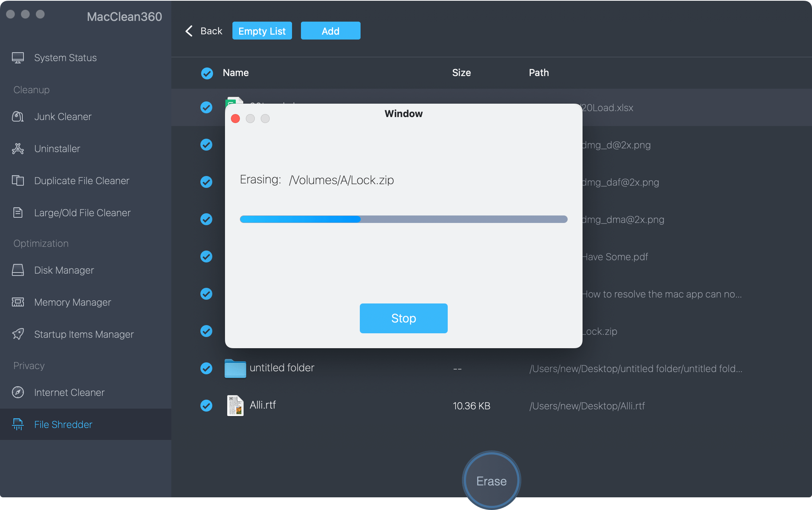Open Disk Manager via its drive icon
The image size is (812, 510).
(x=18, y=270)
